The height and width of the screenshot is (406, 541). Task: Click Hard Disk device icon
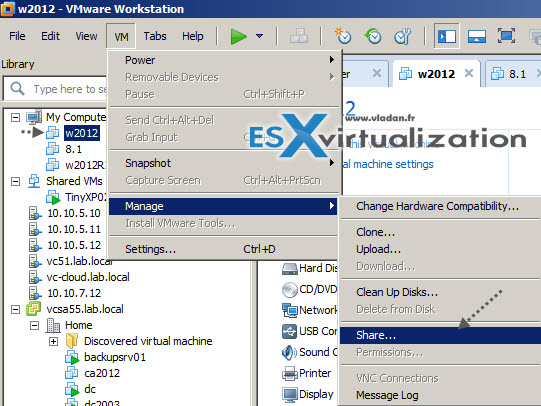click(x=289, y=269)
